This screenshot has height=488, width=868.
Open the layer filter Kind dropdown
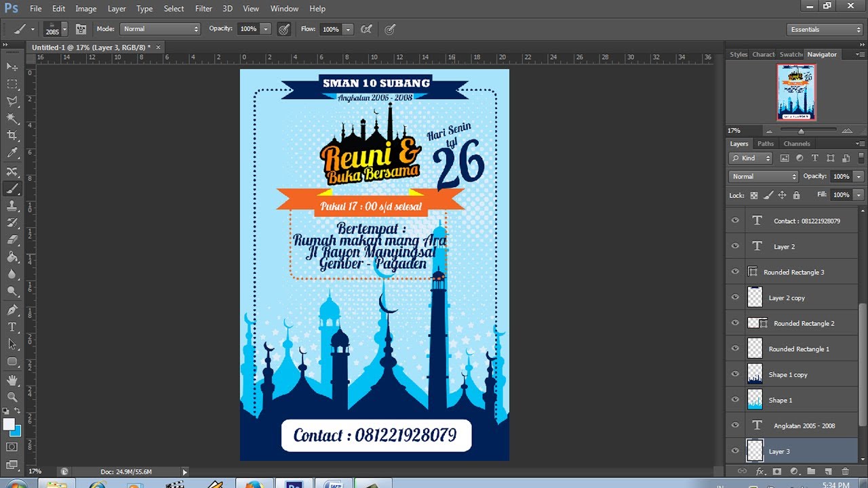[751, 158]
